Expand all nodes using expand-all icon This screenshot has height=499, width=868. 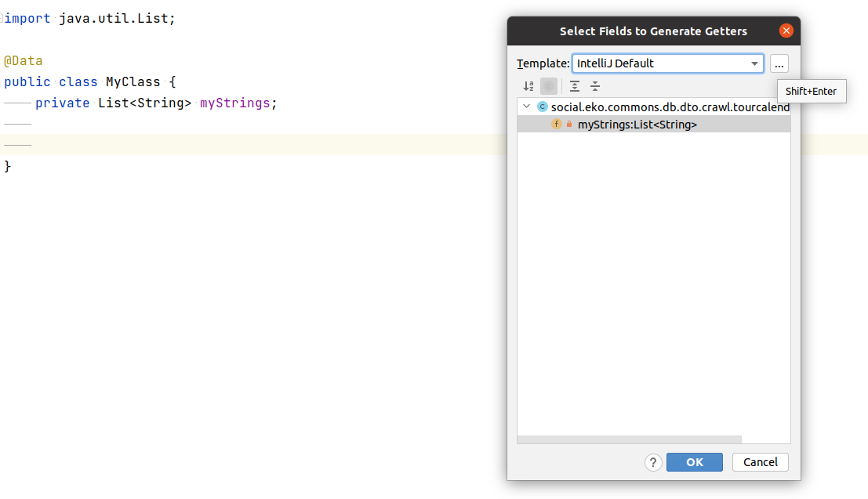(x=575, y=86)
